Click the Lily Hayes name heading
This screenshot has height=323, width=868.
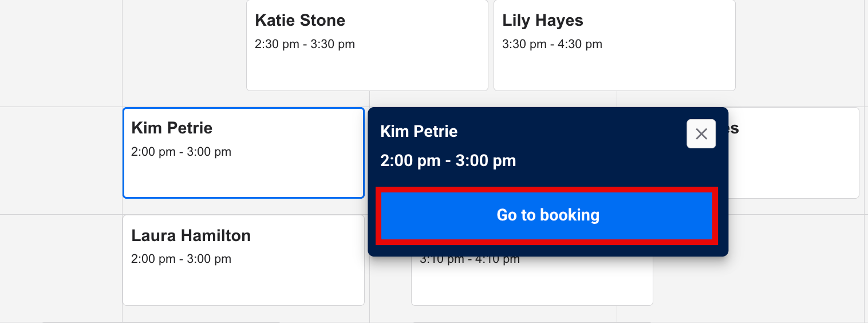coord(542,21)
